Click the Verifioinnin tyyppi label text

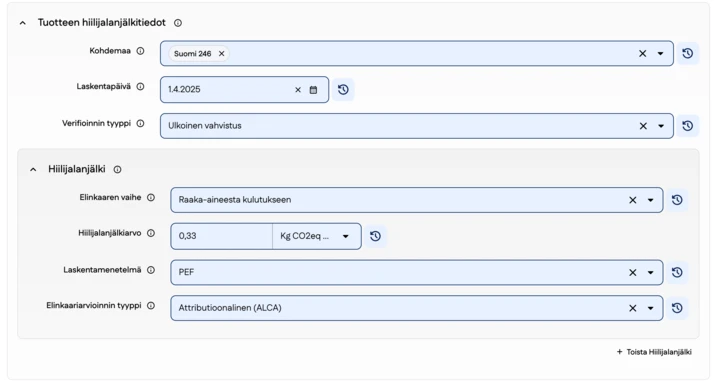pyautogui.click(x=96, y=123)
